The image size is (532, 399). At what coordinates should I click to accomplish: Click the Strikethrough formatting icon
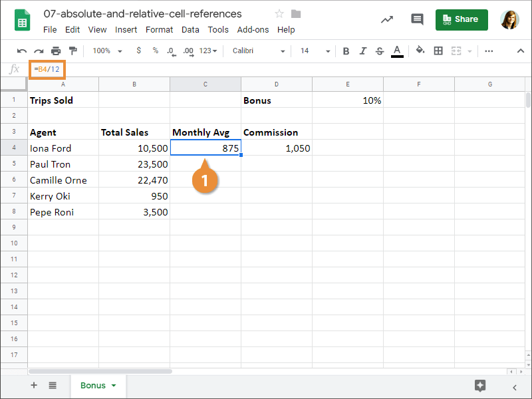(379, 51)
